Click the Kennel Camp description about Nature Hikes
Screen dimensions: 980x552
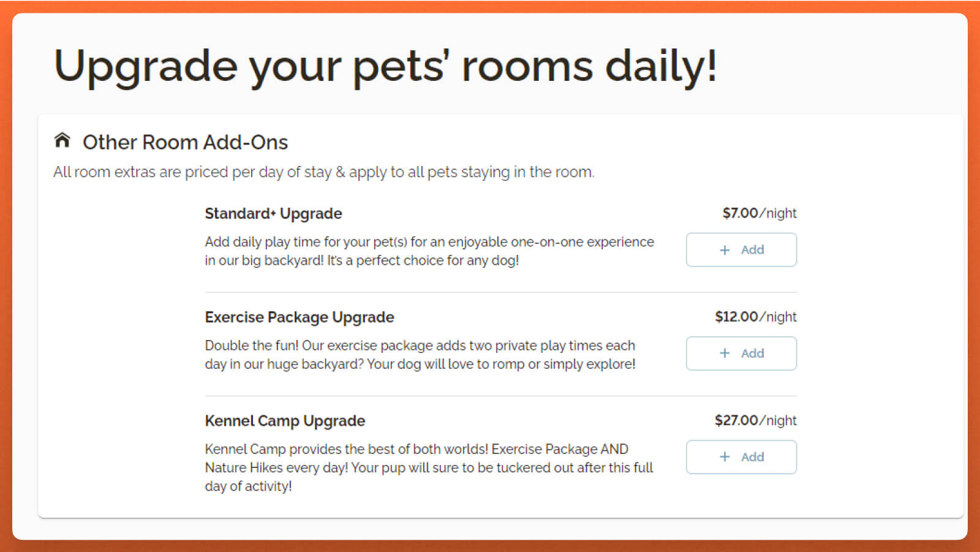pos(429,467)
